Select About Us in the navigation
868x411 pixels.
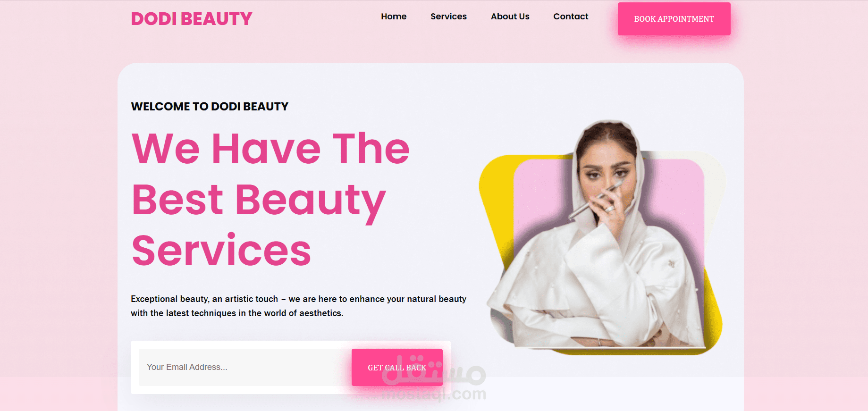click(x=510, y=17)
